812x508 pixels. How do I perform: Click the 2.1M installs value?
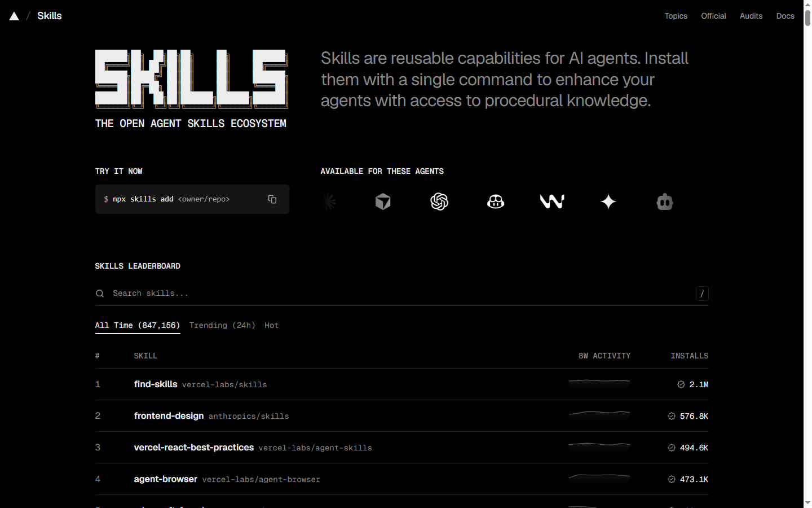pyautogui.click(x=699, y=384)
